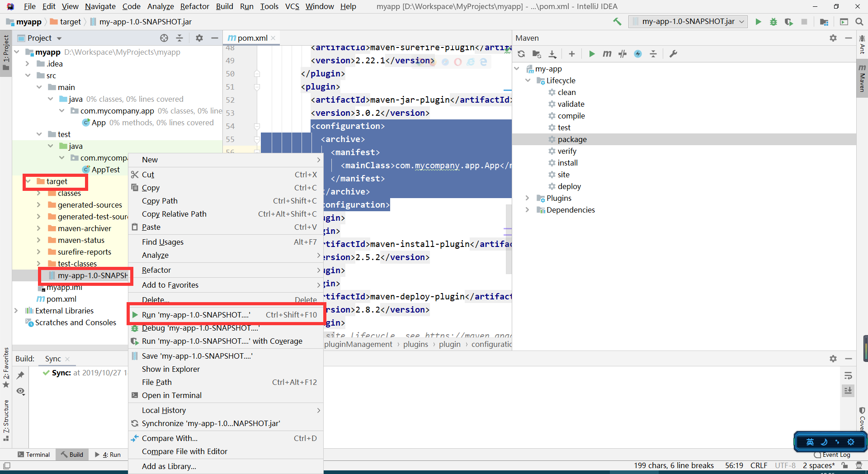Toggle the eye view filter in Build panel
This screenshot has width=868, height=474.
(21, 391)
